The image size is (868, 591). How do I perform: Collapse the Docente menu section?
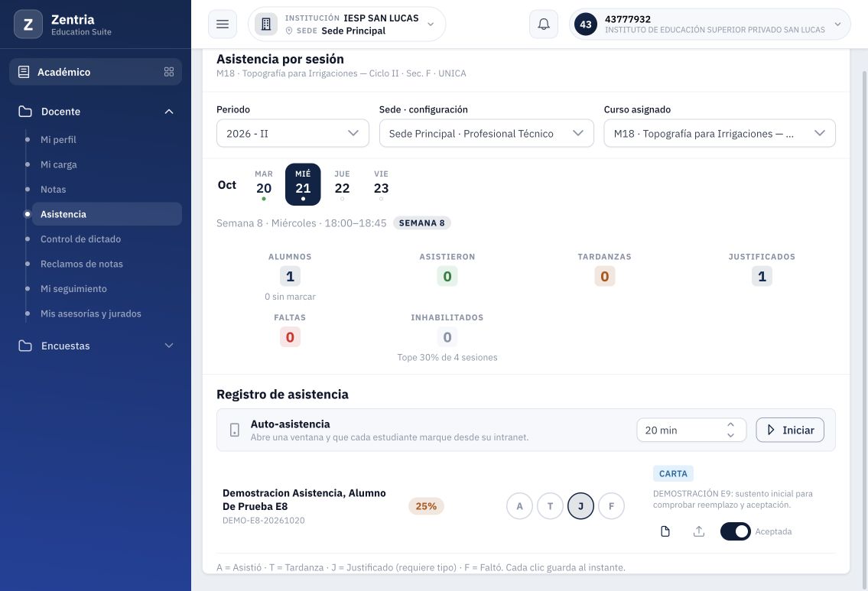[x=169, y=111]
